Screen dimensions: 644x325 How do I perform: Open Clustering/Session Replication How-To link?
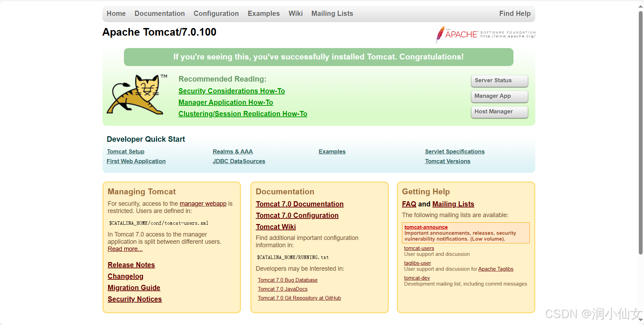click(243, 114)
